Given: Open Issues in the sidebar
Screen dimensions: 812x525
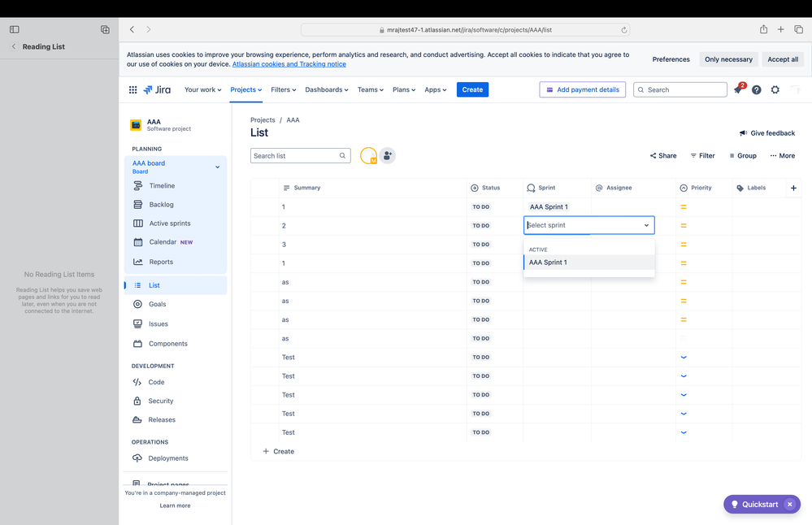Looking at the screenshot, I should [x=176, y=324].
